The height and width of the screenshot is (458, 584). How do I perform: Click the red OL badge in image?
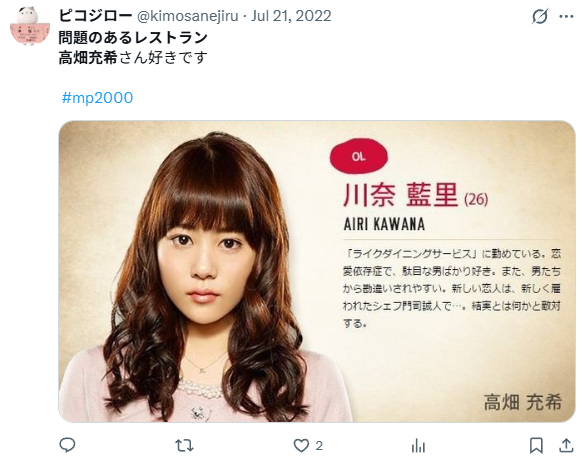pos(359,156)
